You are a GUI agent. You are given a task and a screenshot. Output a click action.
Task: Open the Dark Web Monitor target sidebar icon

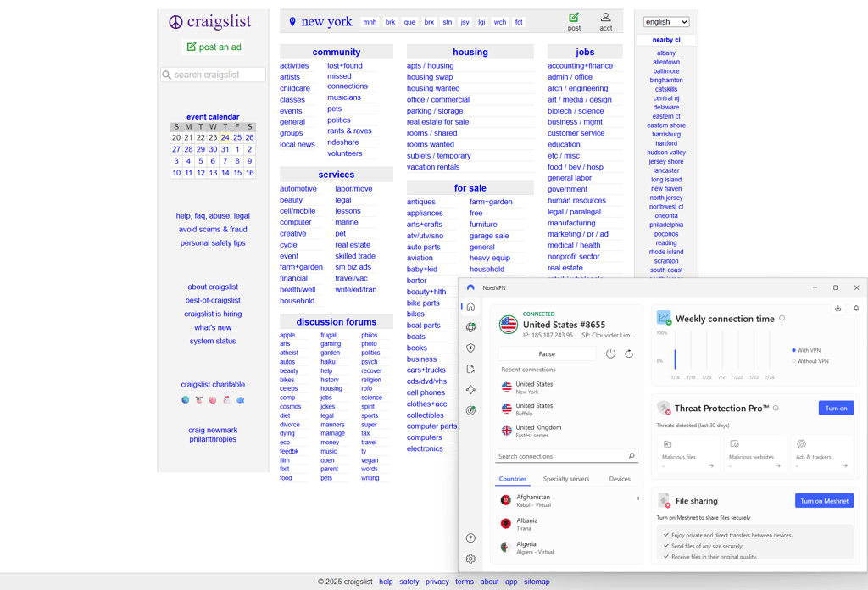coord(470,410)
